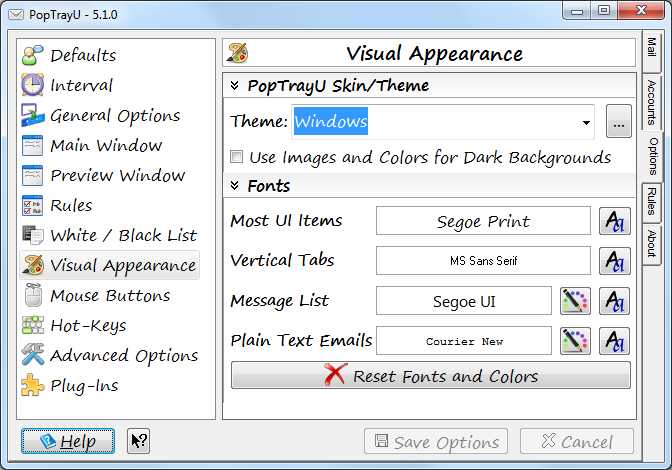
Task: Open font picker for Message List
Action: click(x=615, y=301)
